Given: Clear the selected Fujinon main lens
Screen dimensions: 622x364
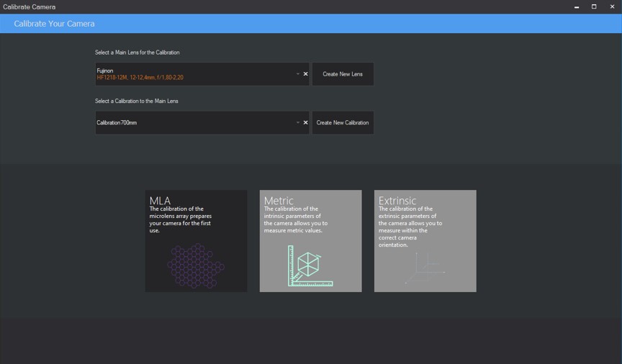Looking at the screenshot, I should [305, 74].
